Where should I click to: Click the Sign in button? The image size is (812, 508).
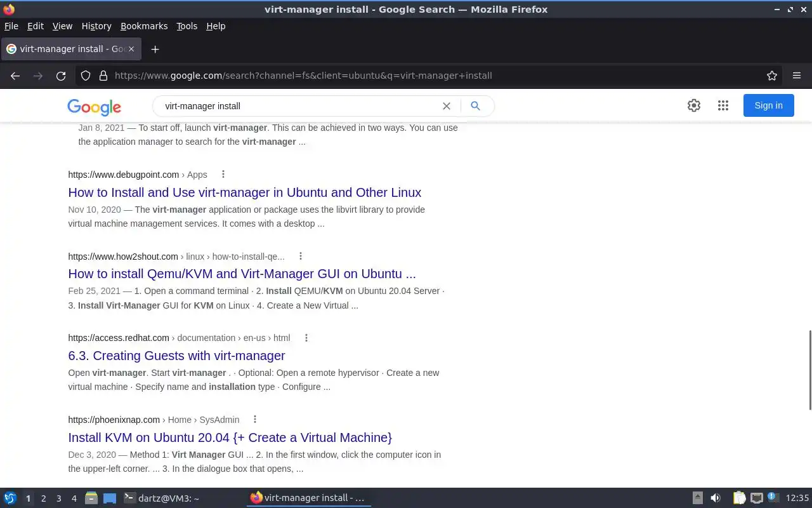(x=769, y=105)
